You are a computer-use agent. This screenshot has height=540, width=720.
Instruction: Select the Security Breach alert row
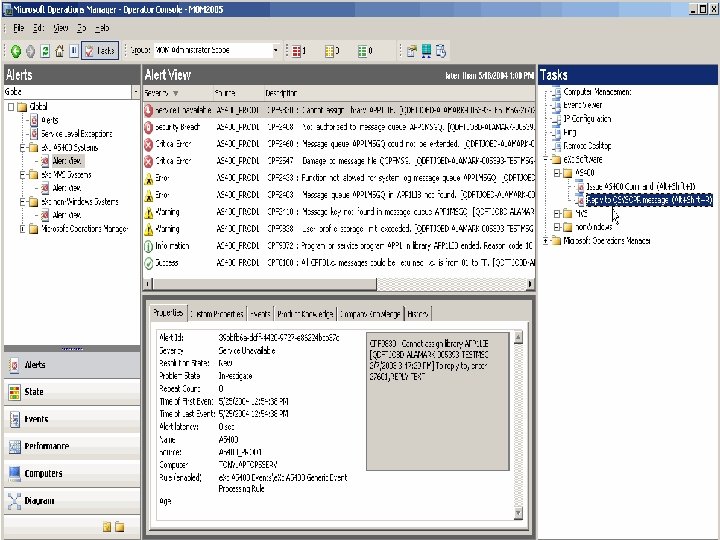point(339,127)
